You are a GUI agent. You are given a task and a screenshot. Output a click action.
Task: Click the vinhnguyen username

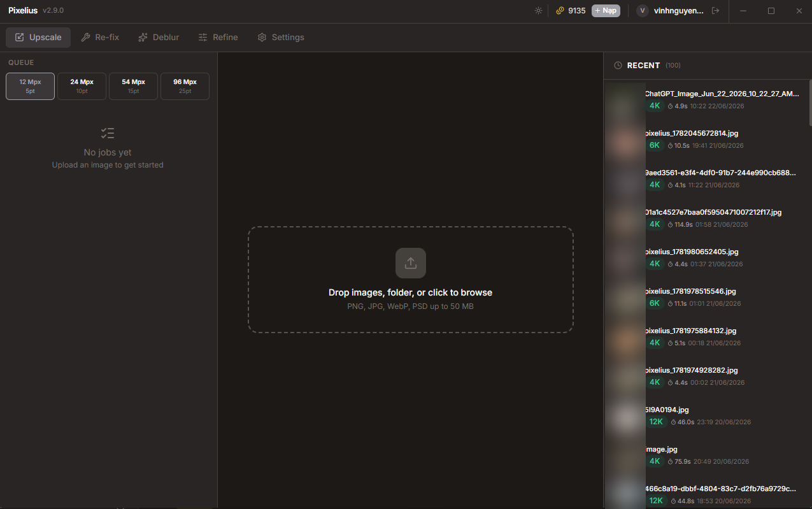[679, 11]
